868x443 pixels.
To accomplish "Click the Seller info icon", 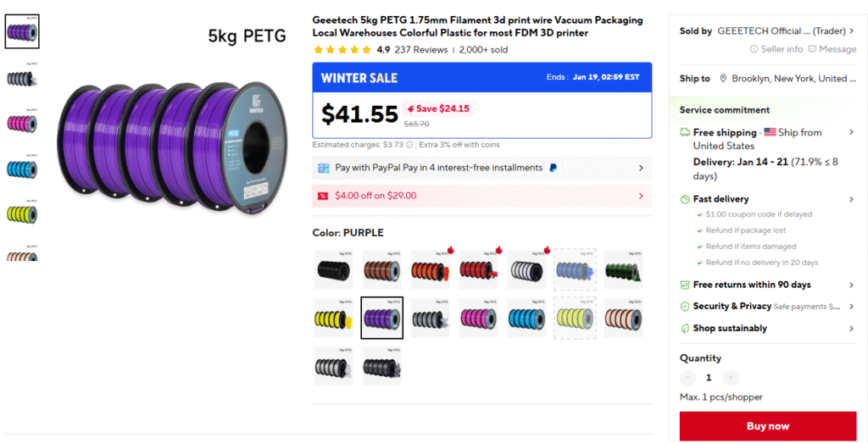I will (754, 49).
